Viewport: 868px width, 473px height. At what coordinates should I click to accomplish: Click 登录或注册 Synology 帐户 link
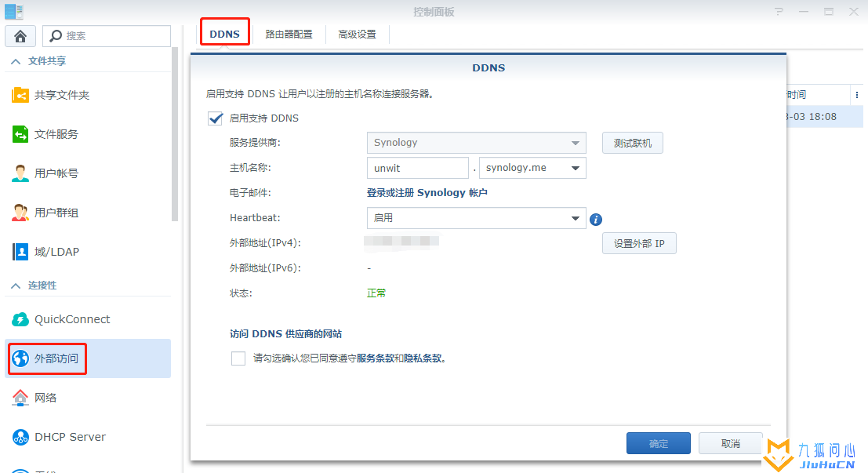click(427, 193)
